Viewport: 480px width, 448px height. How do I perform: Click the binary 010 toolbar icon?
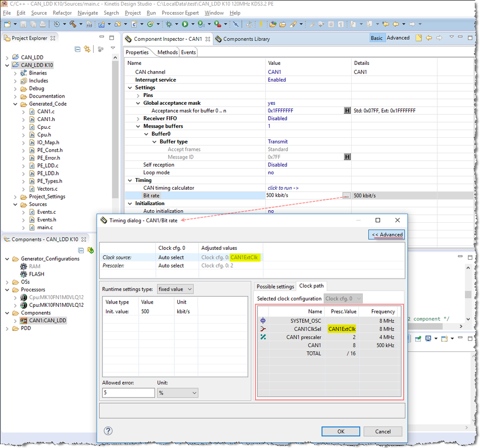[x=89, y=24]
